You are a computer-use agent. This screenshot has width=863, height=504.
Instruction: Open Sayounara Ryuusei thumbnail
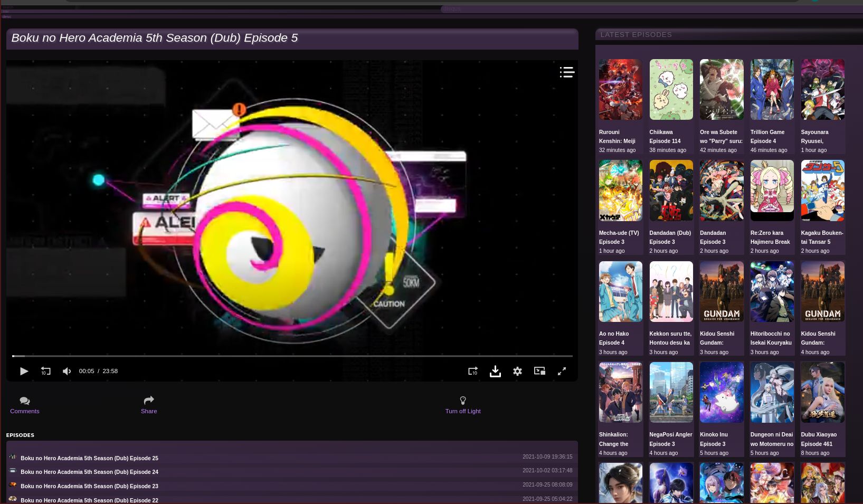tap(822, 89)
